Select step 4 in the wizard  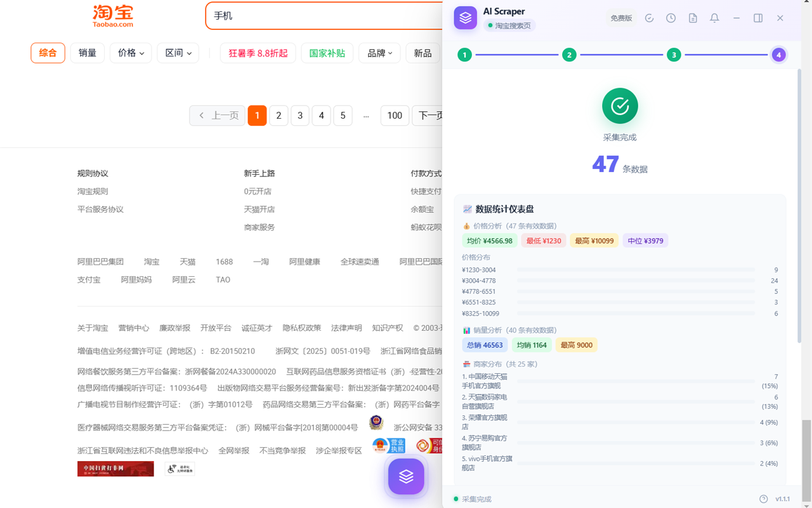778,55
